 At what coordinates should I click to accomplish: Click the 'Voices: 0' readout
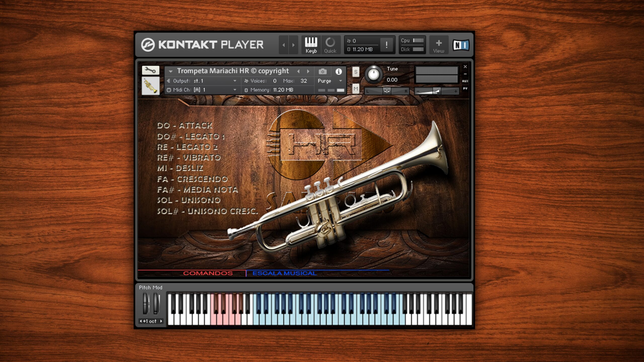pyautogui.click(x=261, y=81)
